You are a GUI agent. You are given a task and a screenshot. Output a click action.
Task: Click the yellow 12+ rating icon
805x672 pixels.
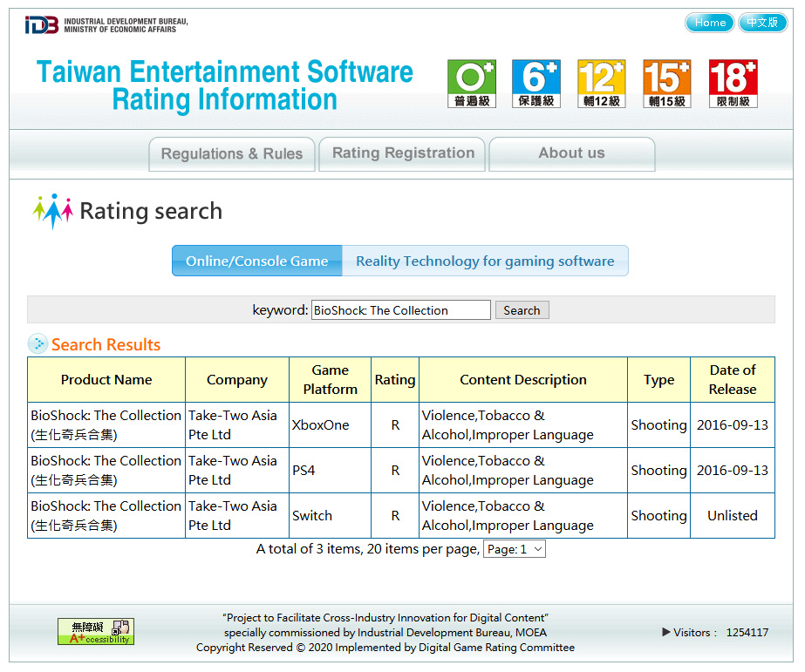(601, 84)
